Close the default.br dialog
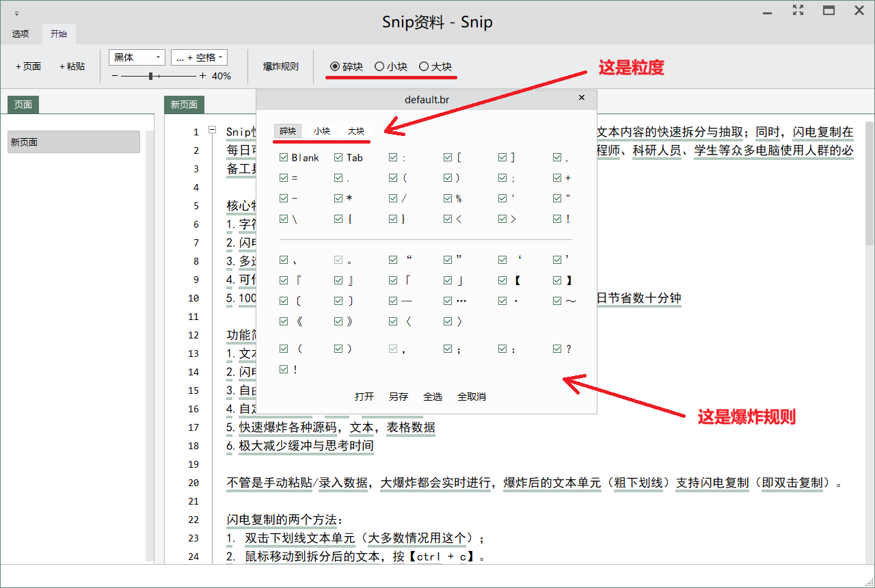This screenshot has height=588, width=875. (x=582, y=98)
